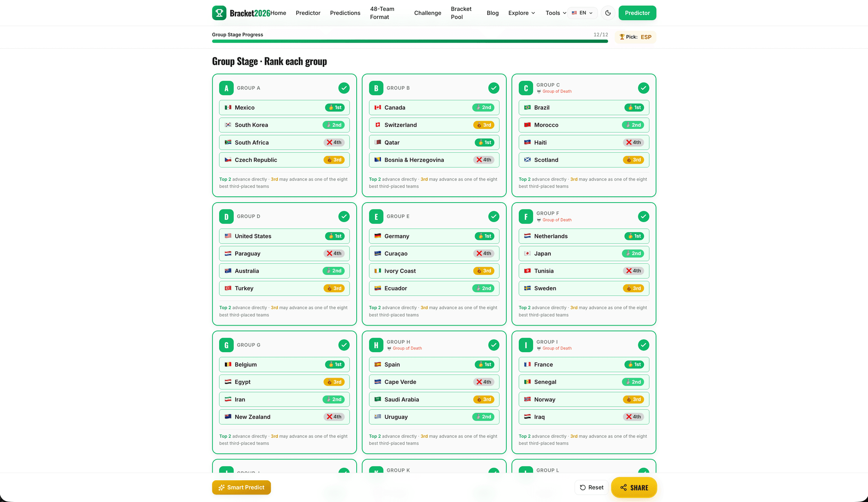
Task: Click Group G completed checkmark
Action: [344, 345]
